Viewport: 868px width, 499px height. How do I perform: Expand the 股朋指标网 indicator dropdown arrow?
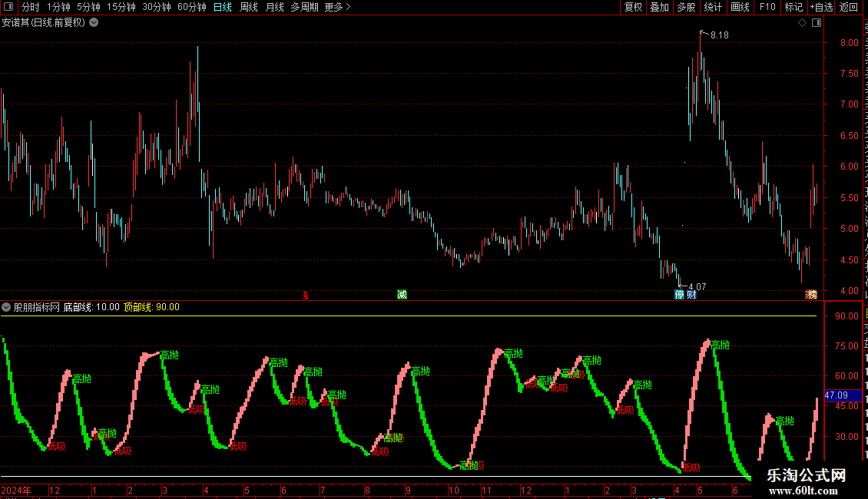click(x=6, y=307)
